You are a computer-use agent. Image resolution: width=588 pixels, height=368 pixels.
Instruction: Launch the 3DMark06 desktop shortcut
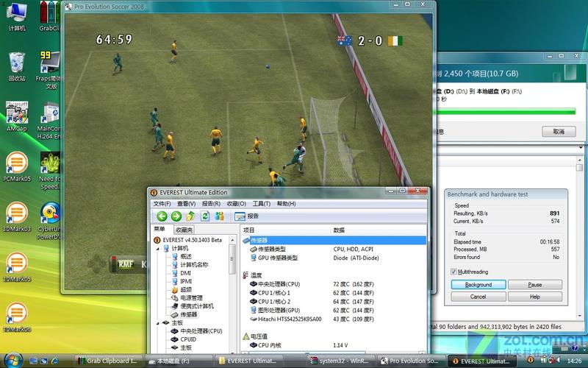tap(16, 318)
